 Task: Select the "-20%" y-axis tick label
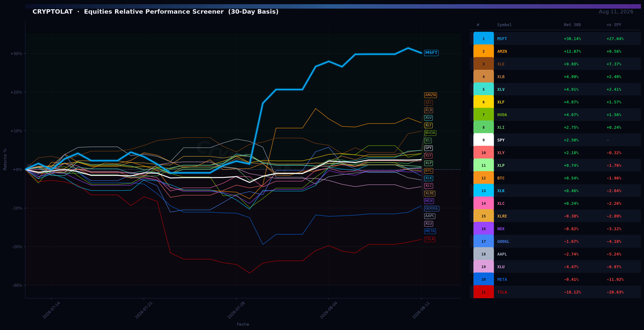[17, 247]
